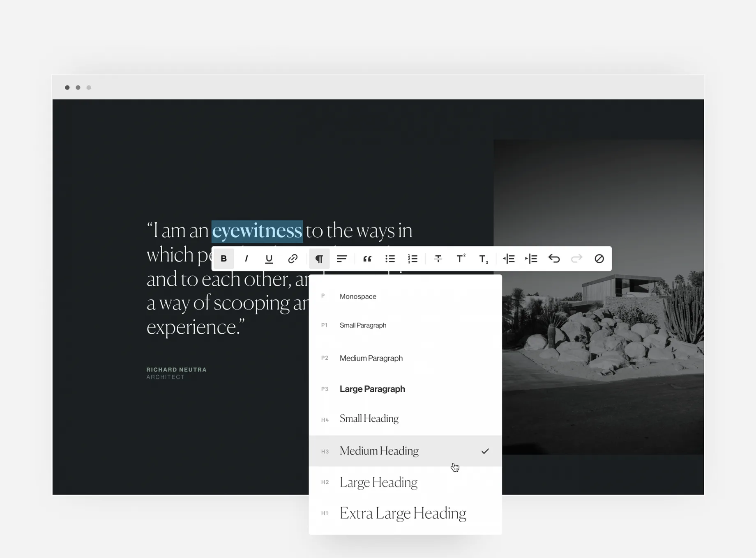Select the Medium Paragraph style

coord(405,358)
